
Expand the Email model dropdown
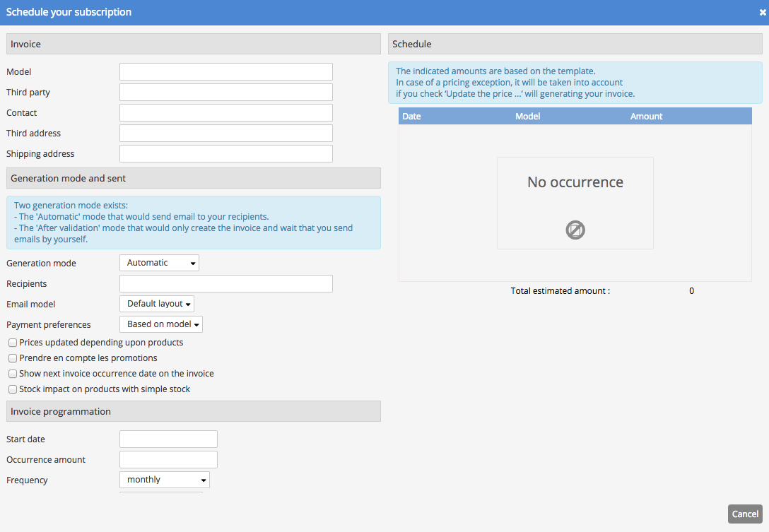click(x=157, y=304)
